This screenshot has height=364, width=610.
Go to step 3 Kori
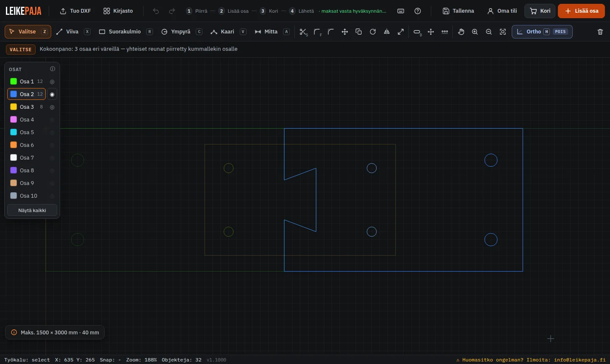pos(269,11)
